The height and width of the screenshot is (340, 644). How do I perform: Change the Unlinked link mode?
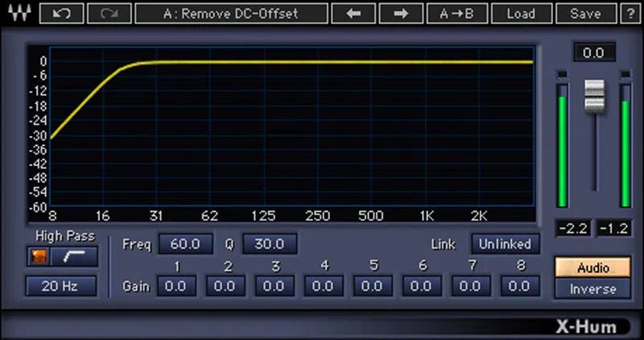point(506,243)
